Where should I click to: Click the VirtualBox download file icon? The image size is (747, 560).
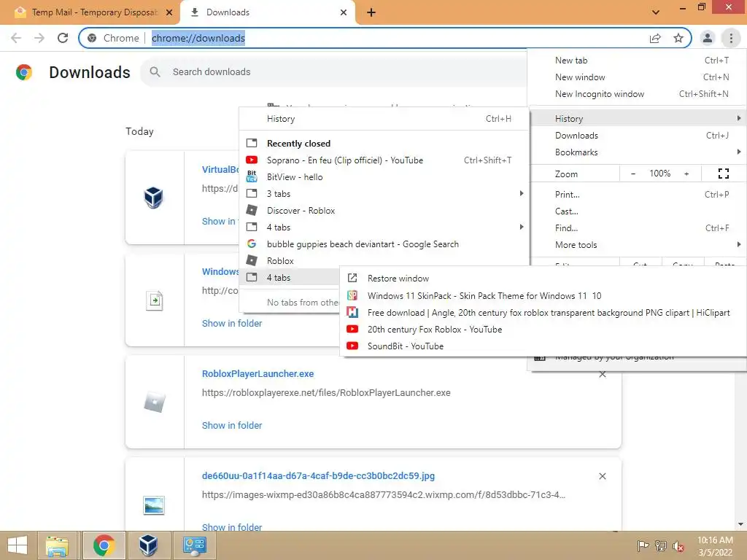(153, 197)
